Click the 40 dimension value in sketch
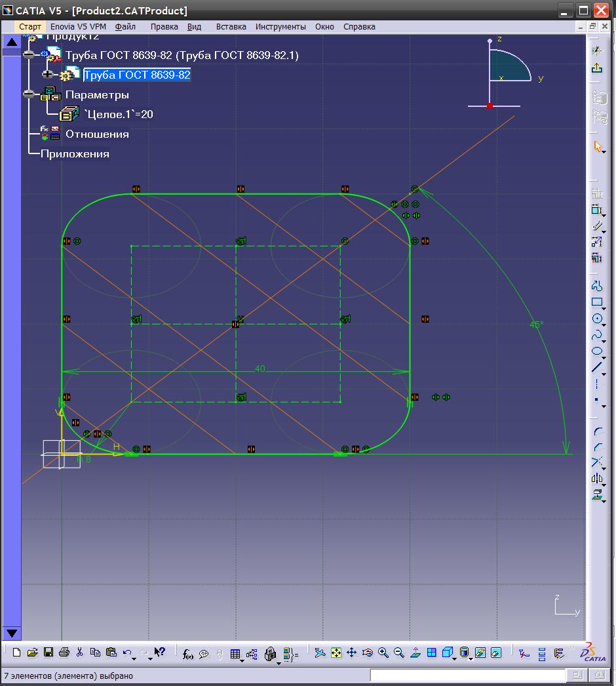 point(260,369)
